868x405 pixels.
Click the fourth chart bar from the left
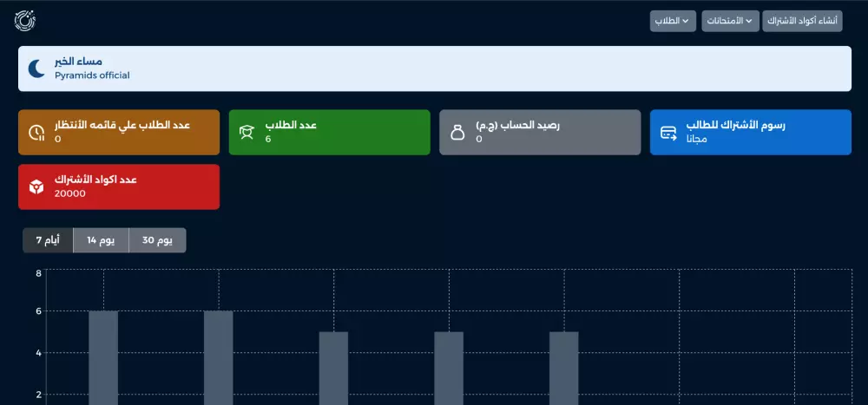pos(449,368)
